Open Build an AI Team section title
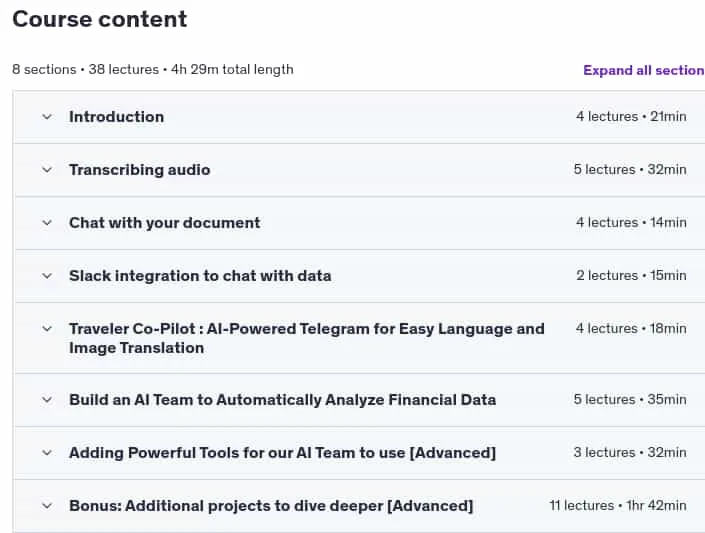This screenshot has width=705, height=533. 282,400
